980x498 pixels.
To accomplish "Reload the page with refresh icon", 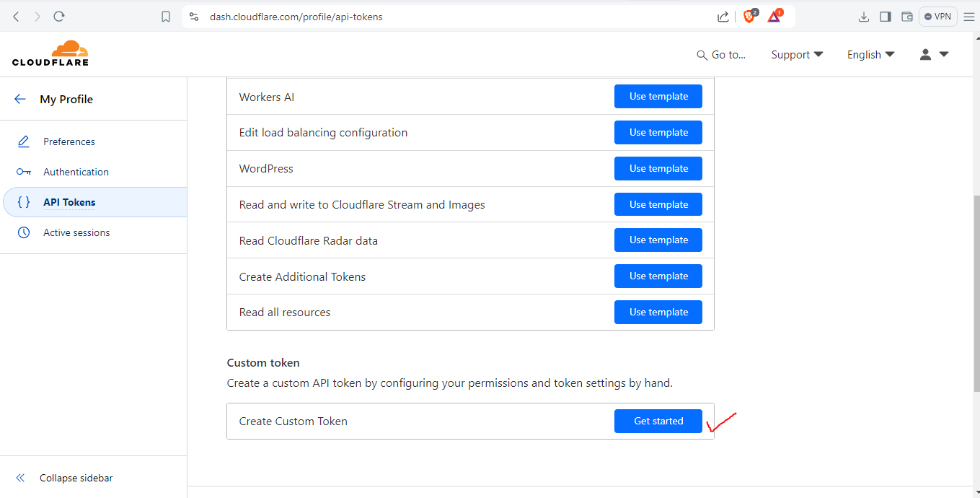I will [59, 17].
